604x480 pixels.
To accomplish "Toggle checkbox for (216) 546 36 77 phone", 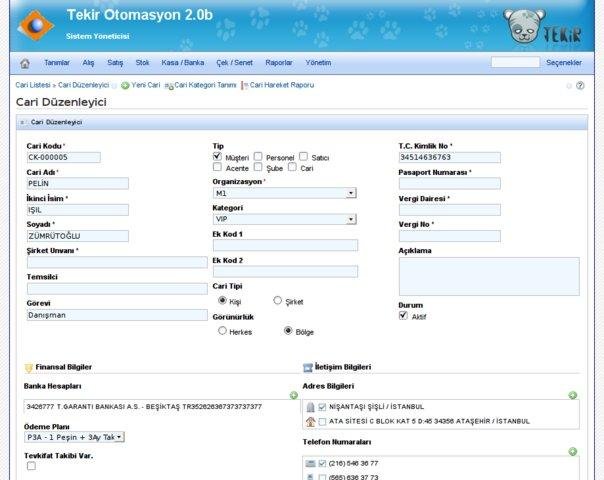I will [322, 463].
